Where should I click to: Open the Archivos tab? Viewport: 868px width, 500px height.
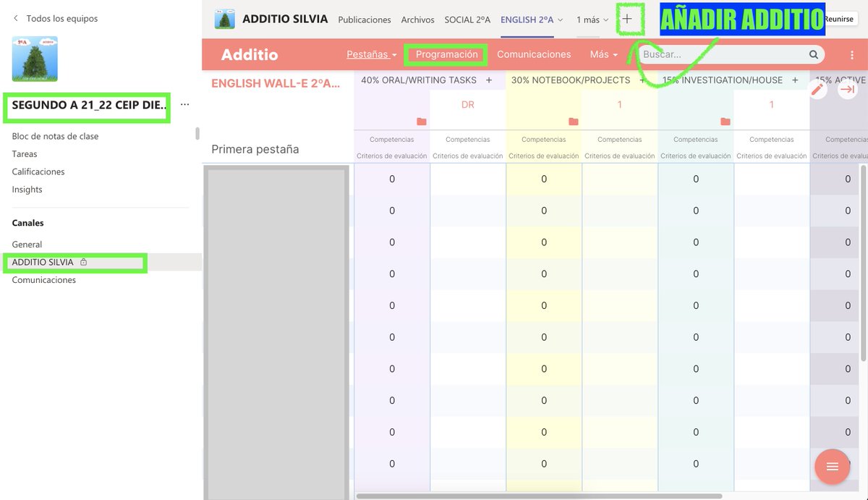(x=418, y=20)
